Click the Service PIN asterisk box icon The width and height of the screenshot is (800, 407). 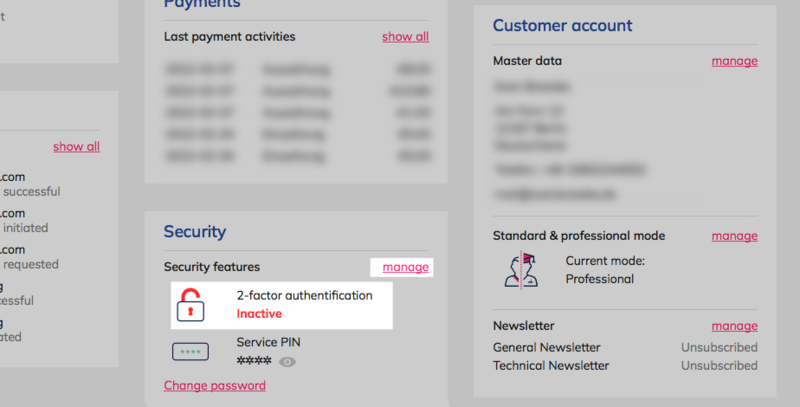(190, 351)
